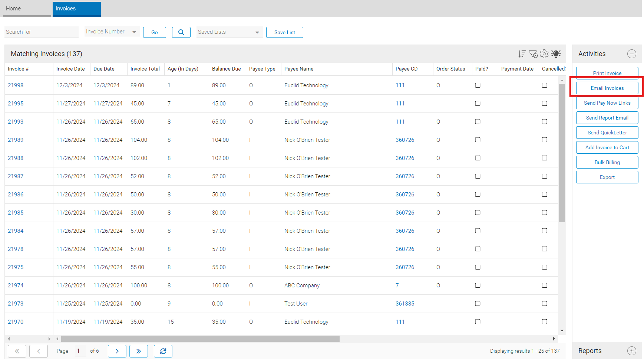
Task: Go to the next page
Action: click(117, 351)
